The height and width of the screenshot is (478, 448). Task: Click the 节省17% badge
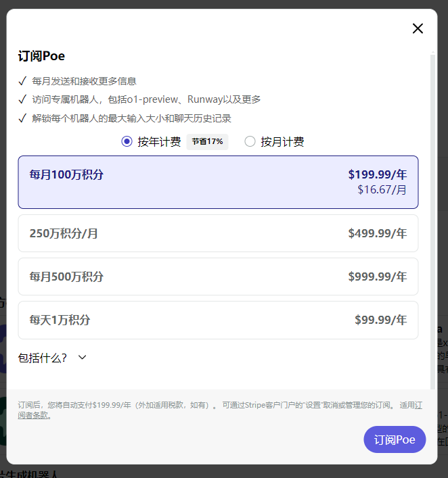click(x=207, y=142)
